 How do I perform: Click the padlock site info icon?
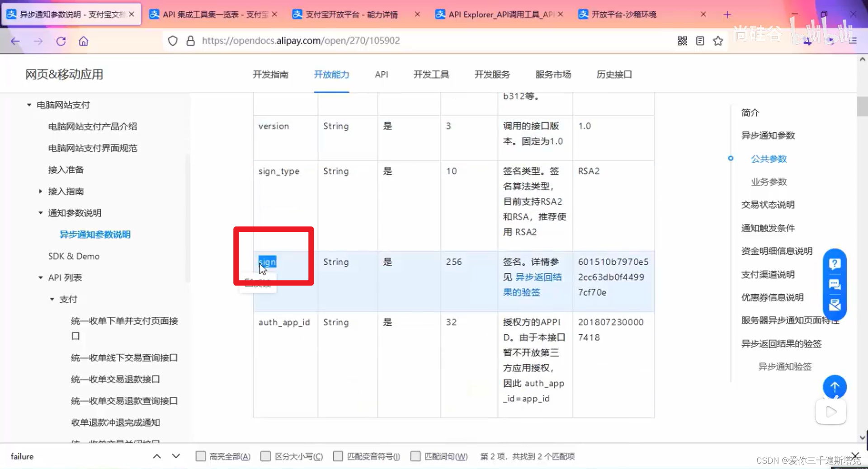[x=191, y=41]
